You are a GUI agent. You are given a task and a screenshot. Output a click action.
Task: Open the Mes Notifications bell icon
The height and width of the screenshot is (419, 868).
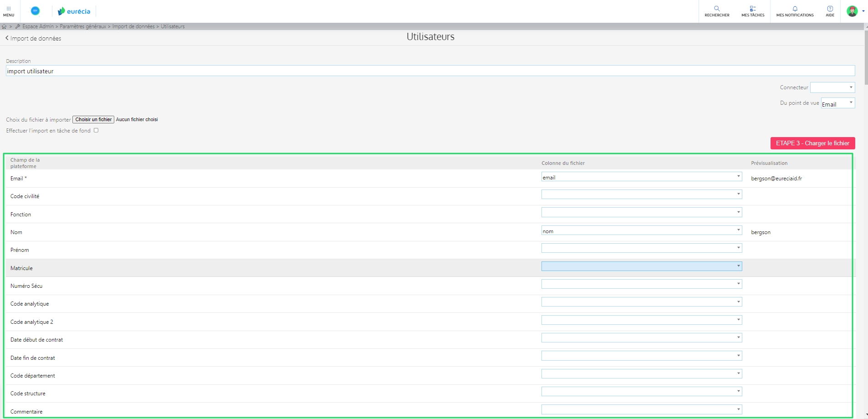[795, 11]
